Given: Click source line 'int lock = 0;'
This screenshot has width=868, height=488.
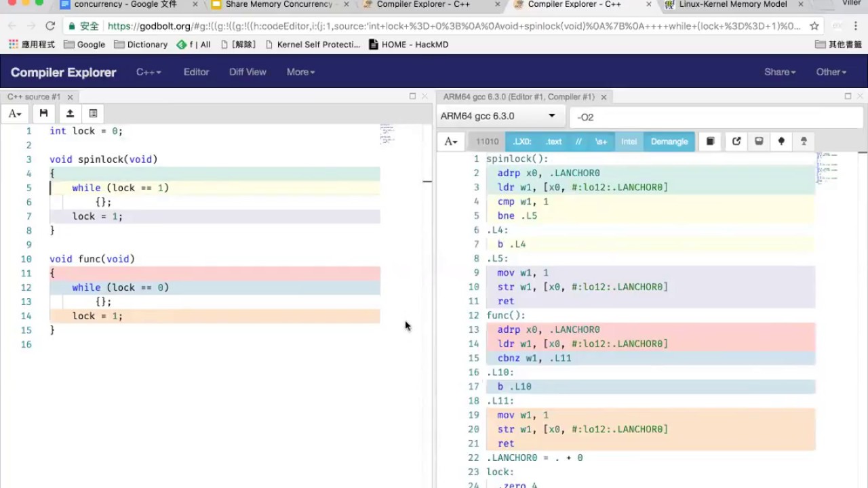Looking at the screenshot, I should click(x=86, y=131).
